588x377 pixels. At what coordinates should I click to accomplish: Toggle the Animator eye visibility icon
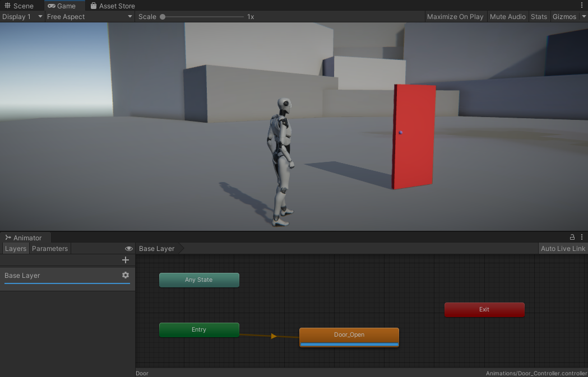[129, 249]
